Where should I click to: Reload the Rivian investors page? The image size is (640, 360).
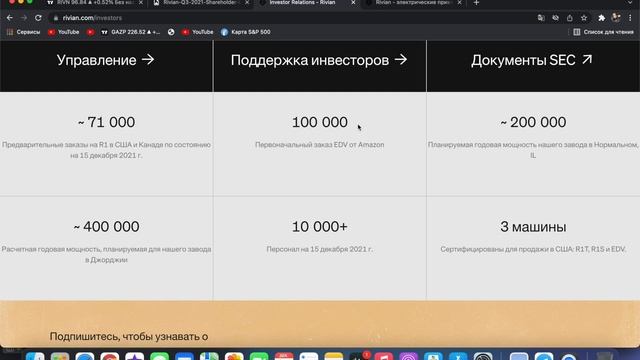pos(38,18)
